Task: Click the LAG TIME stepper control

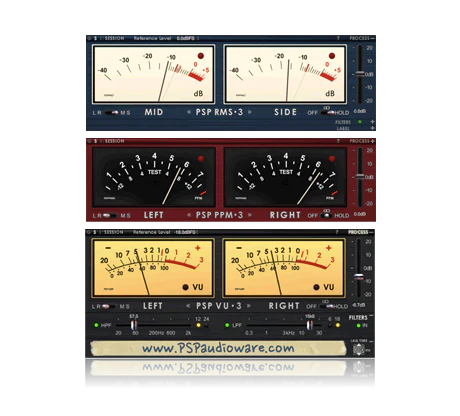Action: [359, 350]
